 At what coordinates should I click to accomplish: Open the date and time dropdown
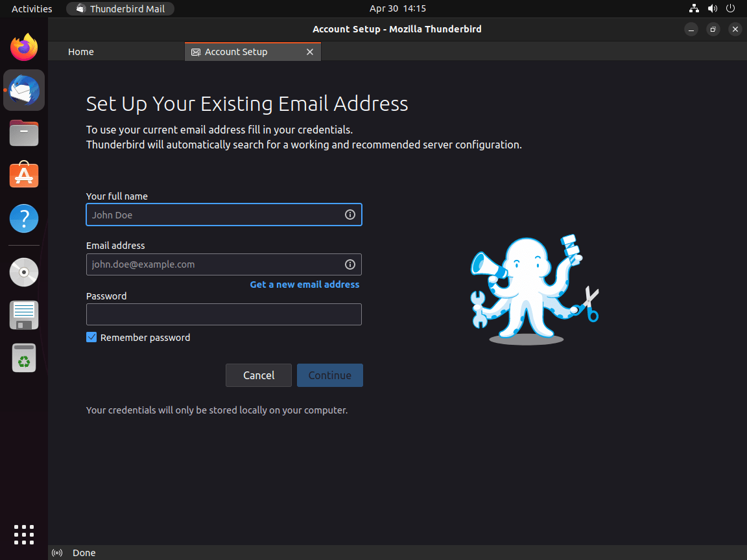397,8
